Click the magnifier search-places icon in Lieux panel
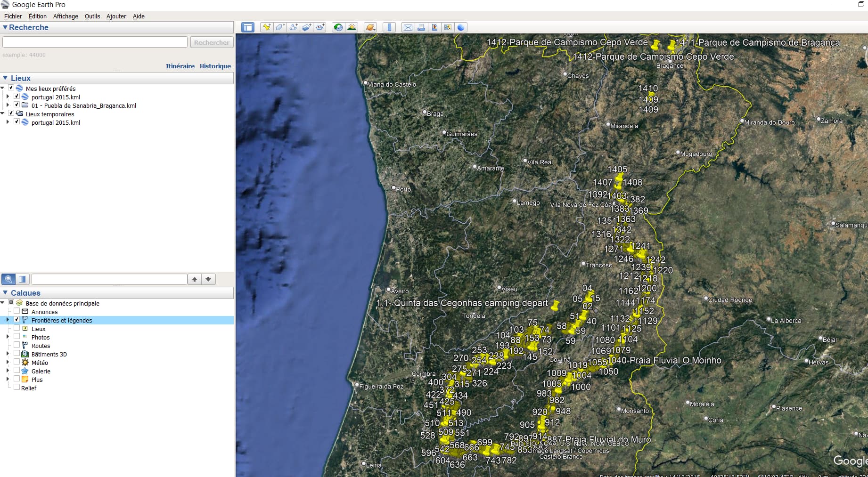Image resolution: width=868 pixels, height=477 pixels. pyautogui.click(x=8, y=279)
